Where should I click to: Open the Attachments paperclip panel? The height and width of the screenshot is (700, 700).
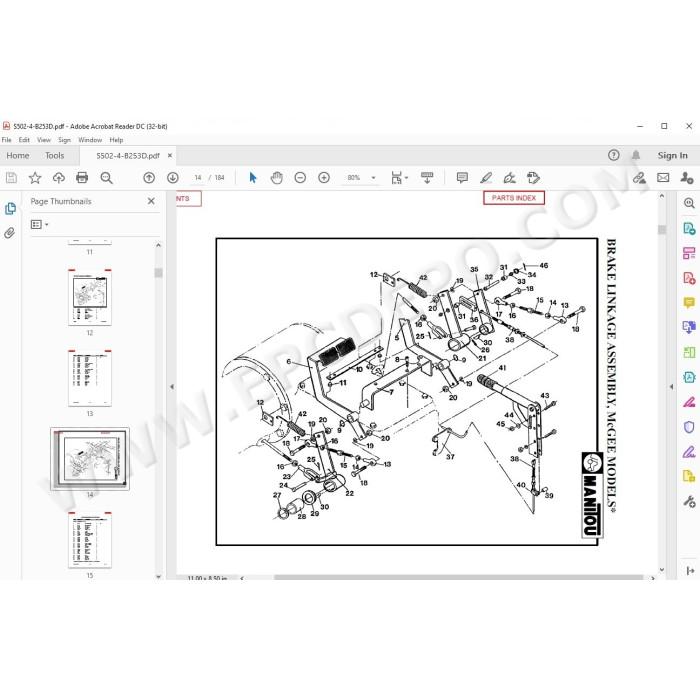click(x=10, y=233)
